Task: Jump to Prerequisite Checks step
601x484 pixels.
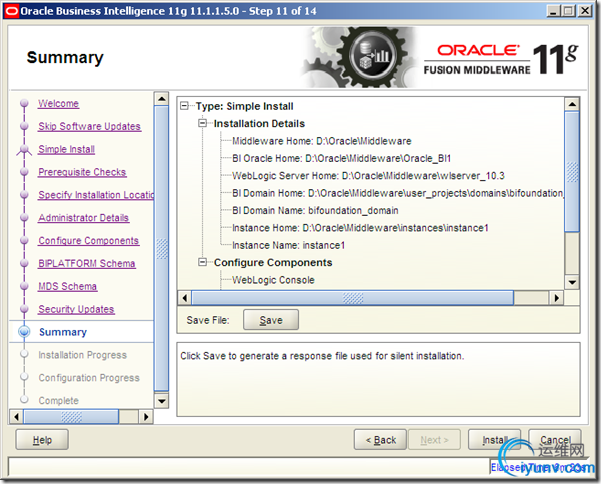Action: [x=82, y=172]
